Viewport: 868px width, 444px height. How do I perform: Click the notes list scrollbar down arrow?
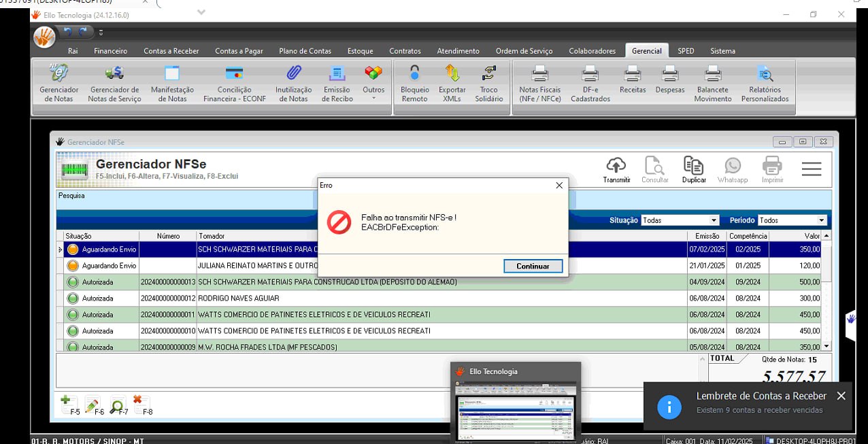[x=827, y=346]
